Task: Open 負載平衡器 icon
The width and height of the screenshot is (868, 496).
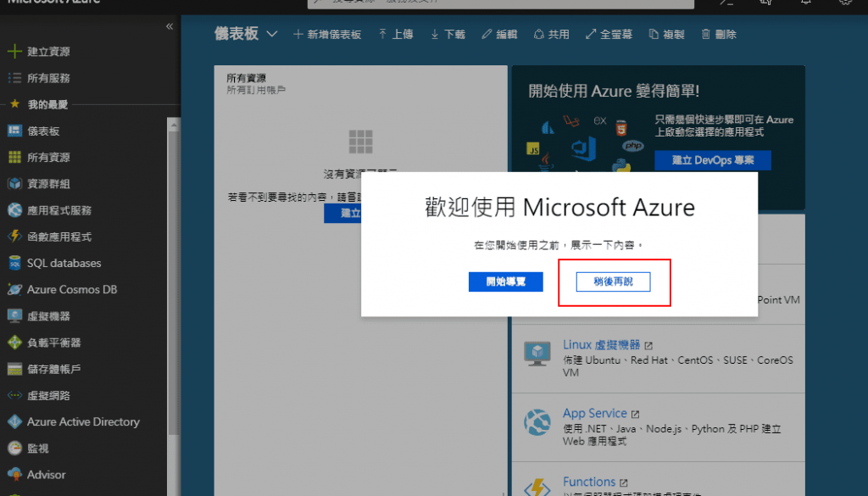Action: [x=14, y=343]
